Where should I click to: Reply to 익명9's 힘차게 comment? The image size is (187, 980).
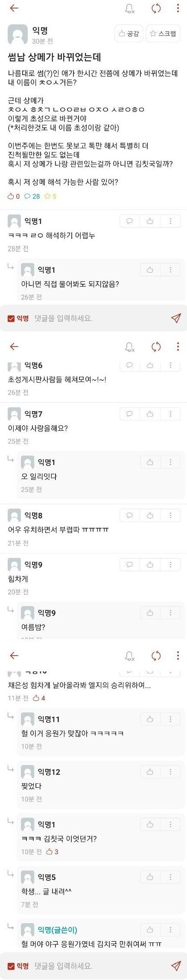[x=130, y=565]
